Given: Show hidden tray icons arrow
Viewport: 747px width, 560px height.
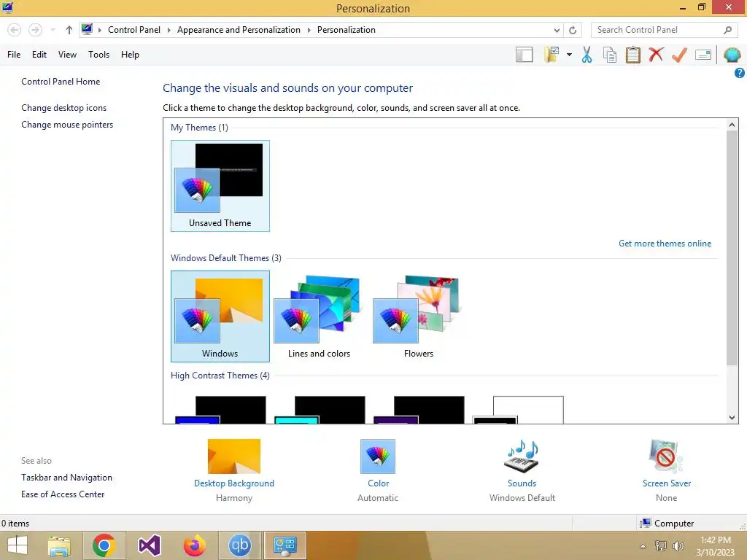Looking at the screenshot, I should [643, 546].
